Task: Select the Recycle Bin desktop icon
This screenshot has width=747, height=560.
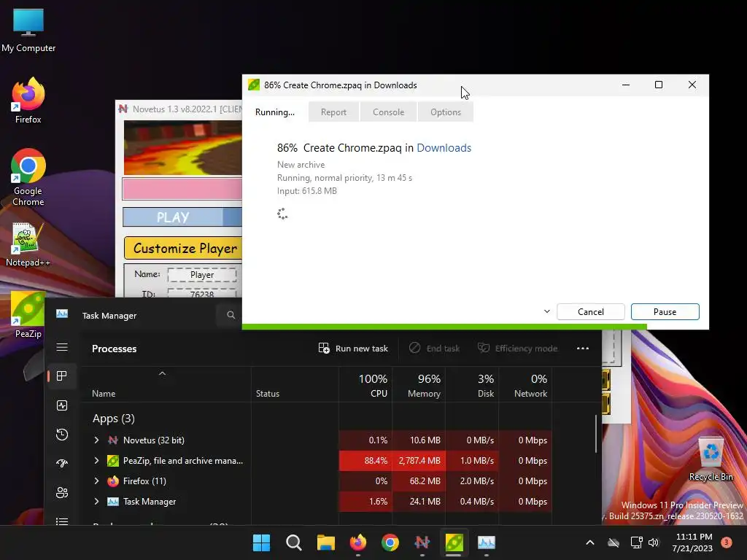Action: point(711,459)
